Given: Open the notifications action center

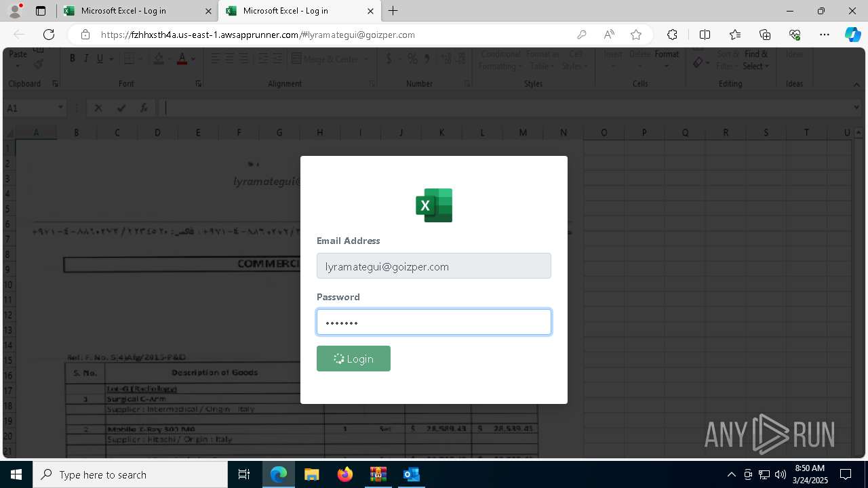Looking at the screenshot, I should (846, 474).
